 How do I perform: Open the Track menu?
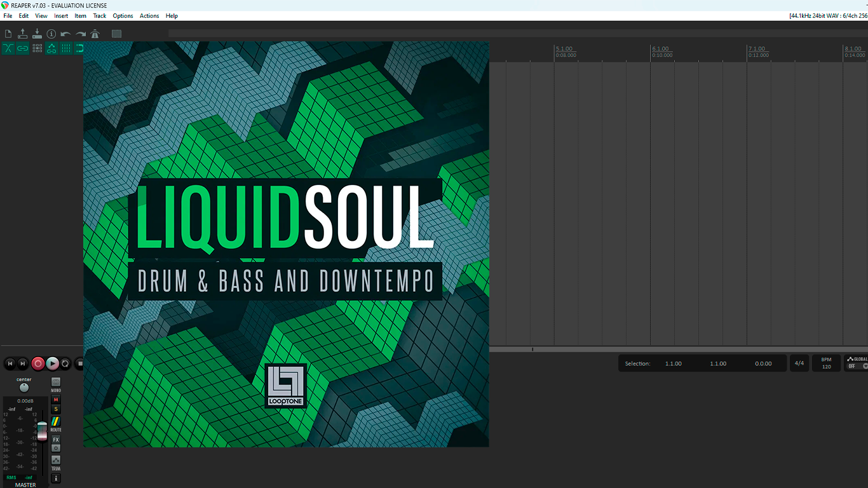(100, 16)
